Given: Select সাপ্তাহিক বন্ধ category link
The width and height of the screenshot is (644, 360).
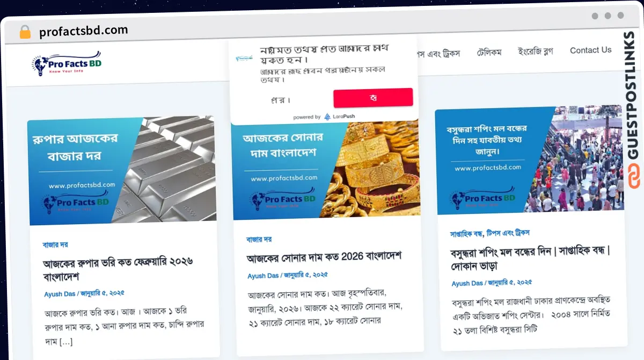Looking at the screenshot, I should click(x=466, y=234).
